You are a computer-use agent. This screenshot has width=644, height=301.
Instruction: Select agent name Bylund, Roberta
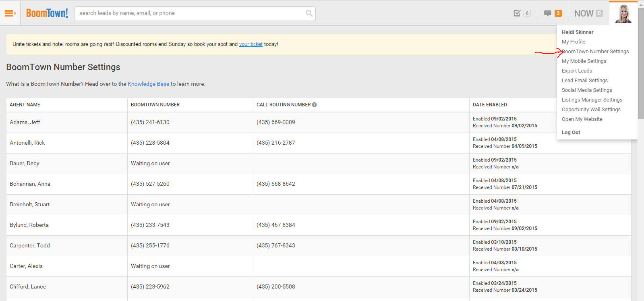[29, 225]
